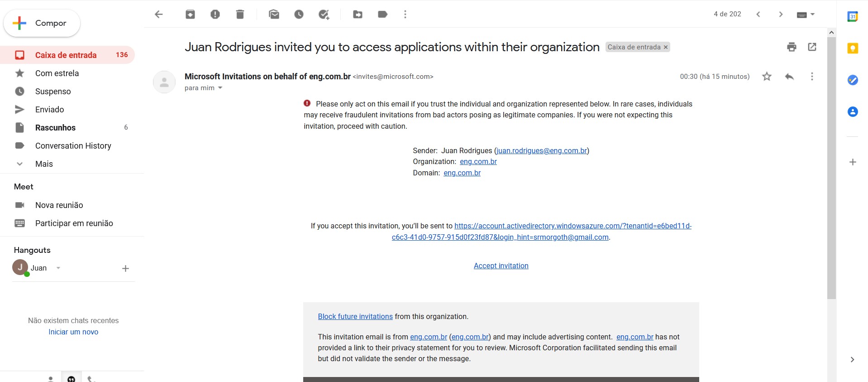Click the '4 de 202' message counter
Viewport: 868px width, 382px height.
click(727, 14)
